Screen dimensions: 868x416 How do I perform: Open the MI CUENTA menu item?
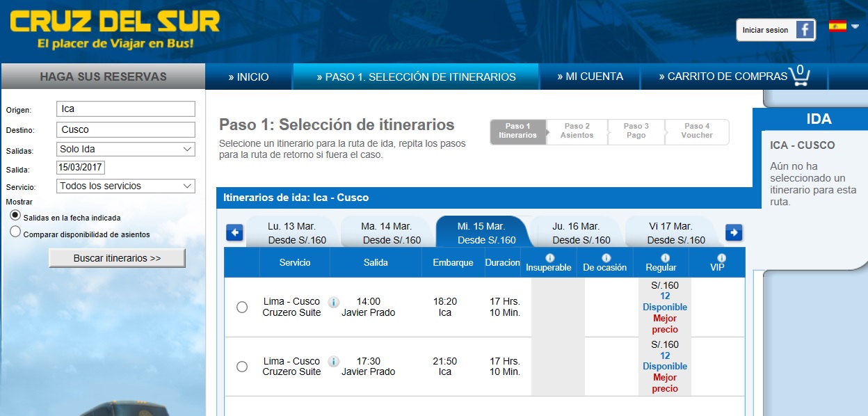pyautogui.click(x=590, y=77)
